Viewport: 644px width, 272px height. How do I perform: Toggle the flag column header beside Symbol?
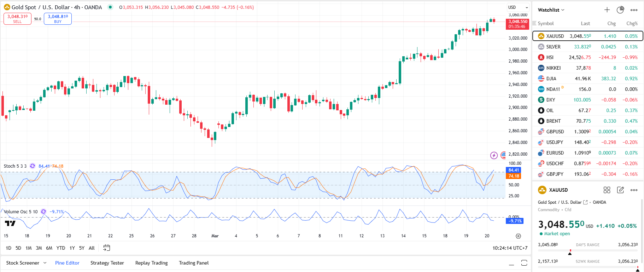click(x=535, y=23)
